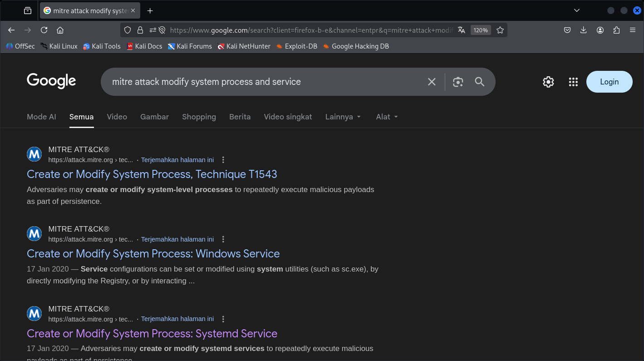Open Firefox account menu

[x=600, y=30]
